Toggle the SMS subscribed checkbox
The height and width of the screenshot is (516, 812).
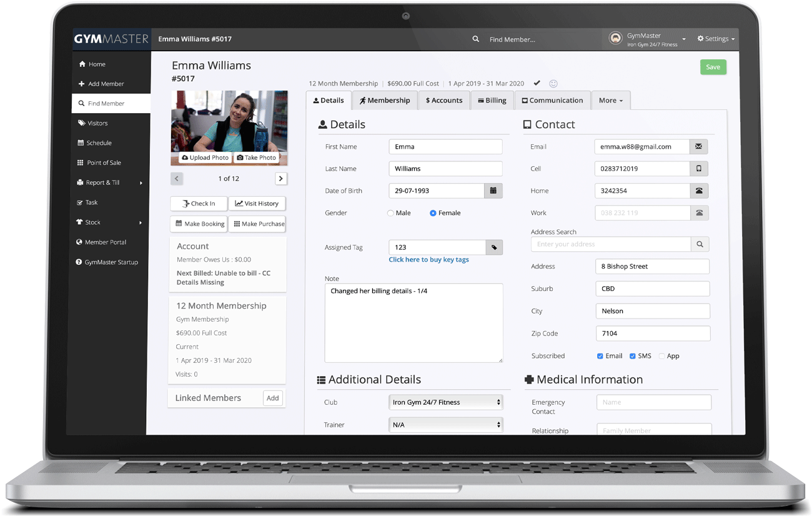[633, 356]
